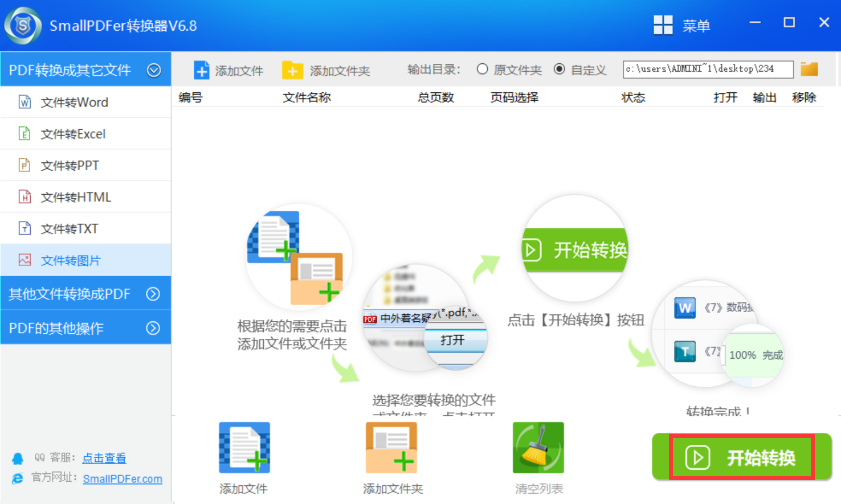
Task: Select 文件转TXT in the sidebar
Action: coord(85,228)
